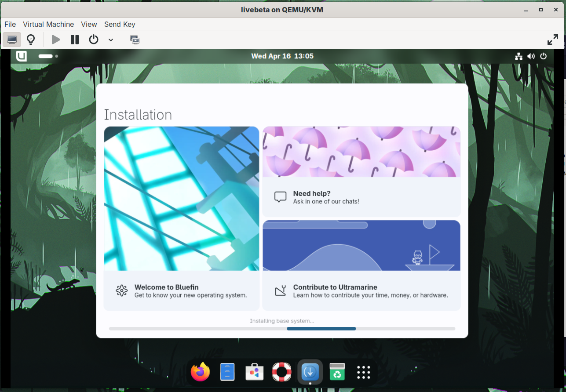566x392 pixels.
Task: Show the graphical console view
Action: coord(12,40)
